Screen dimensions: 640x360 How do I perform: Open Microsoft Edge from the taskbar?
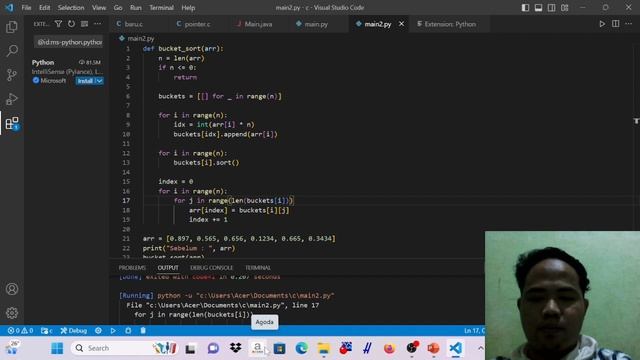(302, 348)
